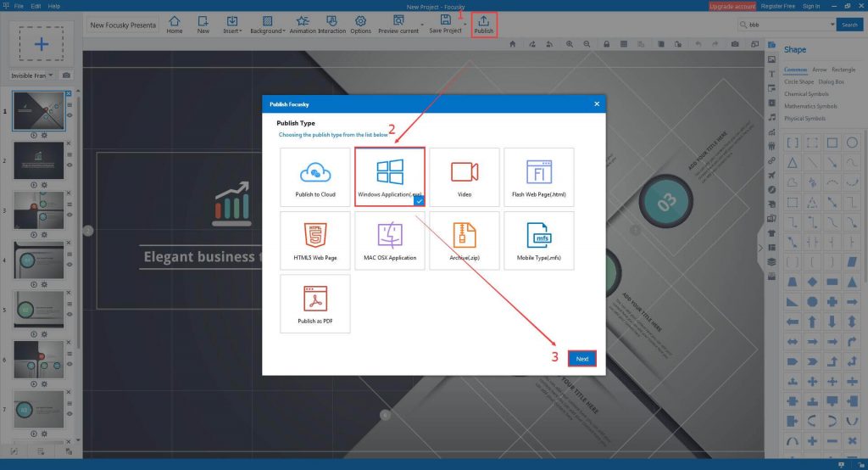
Task: Choose the Video publish type
Action: 465,176
